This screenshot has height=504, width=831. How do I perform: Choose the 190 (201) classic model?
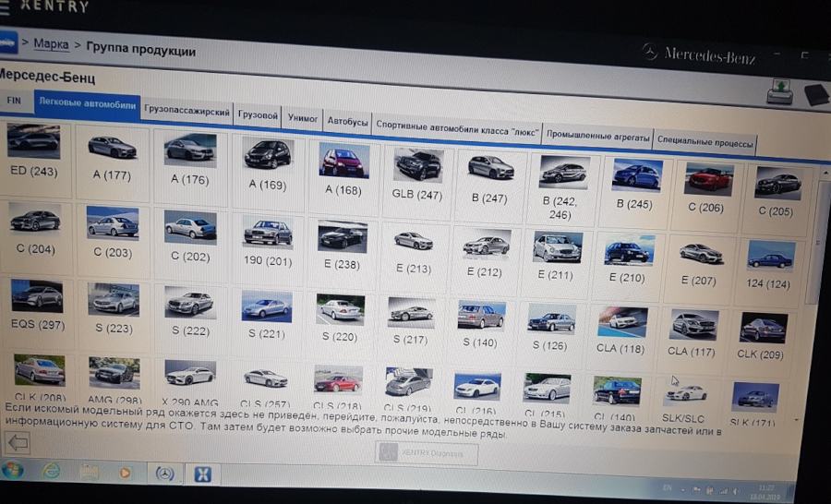(x=268, y=240)
